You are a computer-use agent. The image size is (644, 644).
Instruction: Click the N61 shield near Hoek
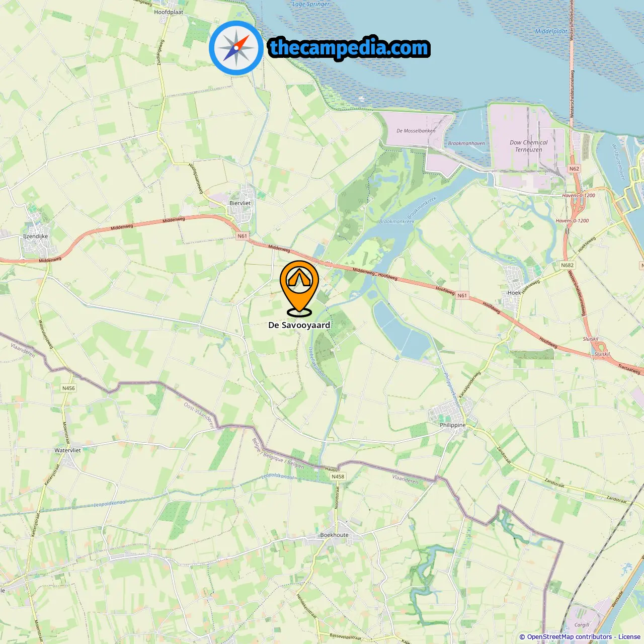tap(462, 296)
